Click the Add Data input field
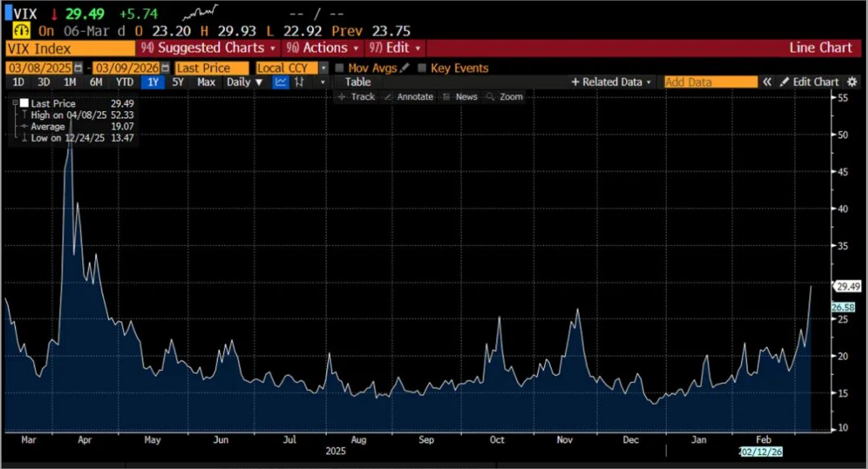This screenshot has width=868, height=469. click(x=710, y=82)
